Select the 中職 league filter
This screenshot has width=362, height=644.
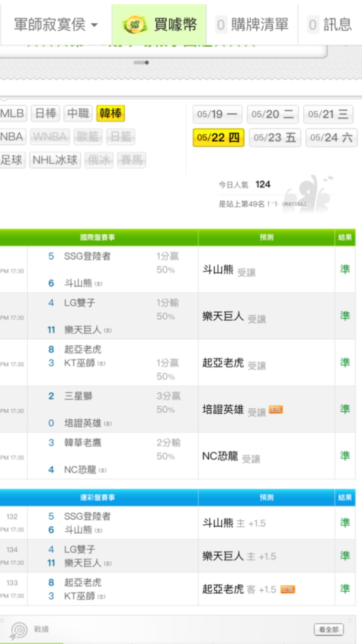tap(78, 114)
